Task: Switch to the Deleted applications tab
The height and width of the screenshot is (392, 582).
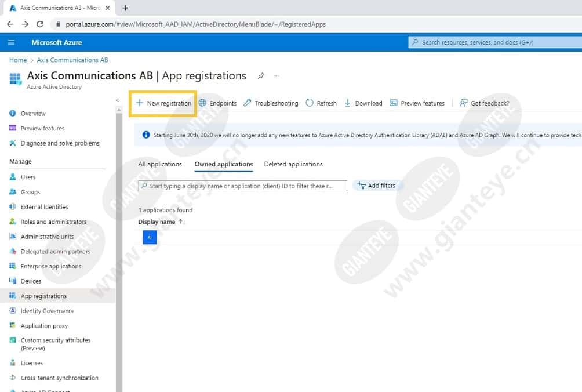Action: (x=293, y=164)
